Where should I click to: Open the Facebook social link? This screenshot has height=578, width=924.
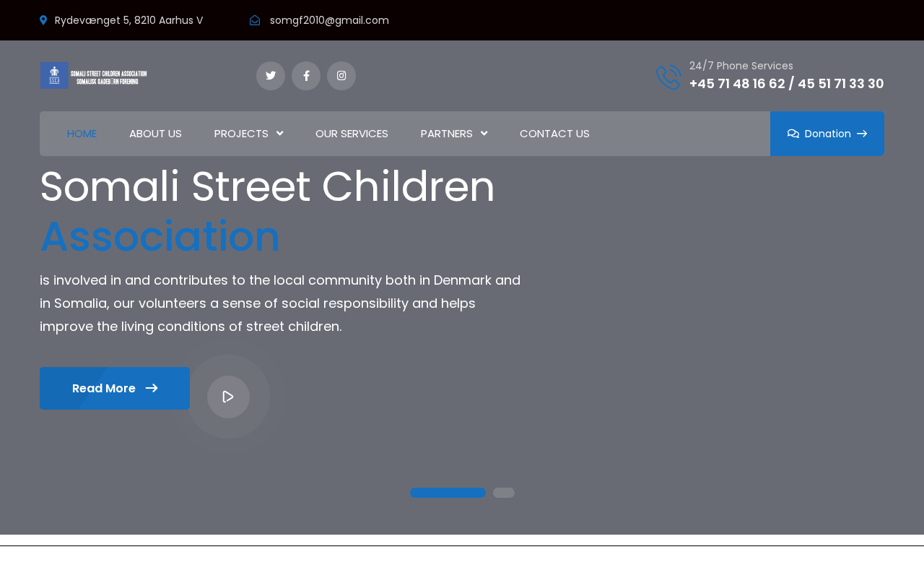point(306,76)
